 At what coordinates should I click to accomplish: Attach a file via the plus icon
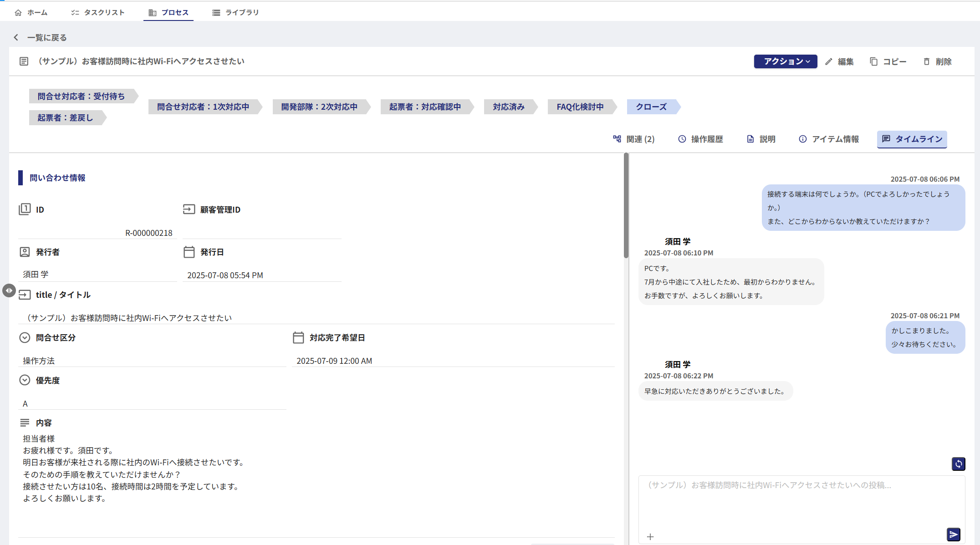tap(650, 536)
